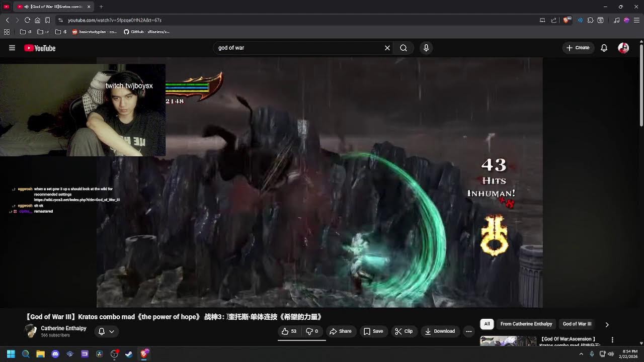Screen dimensions: 644x362
Task: Click the video player area
Action: pyautogui.click(x=319, y=182)
